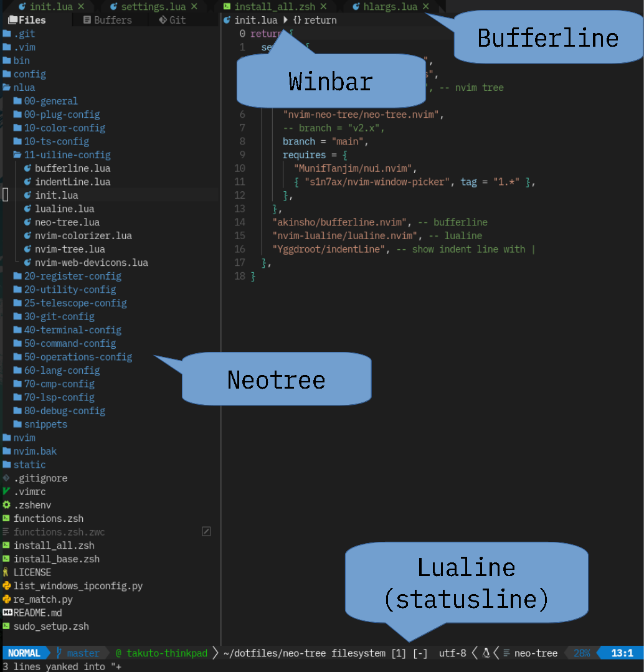Screen dimensions: 644x672
Task: Click the neo-tree filetype in statusline
Action: [536, 653]
